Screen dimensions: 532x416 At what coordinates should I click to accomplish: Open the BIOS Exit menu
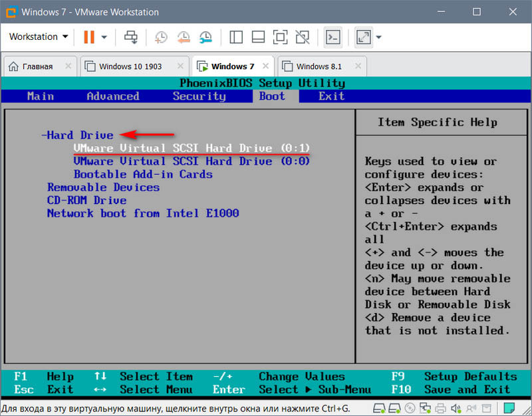click(x=331, y=96)
